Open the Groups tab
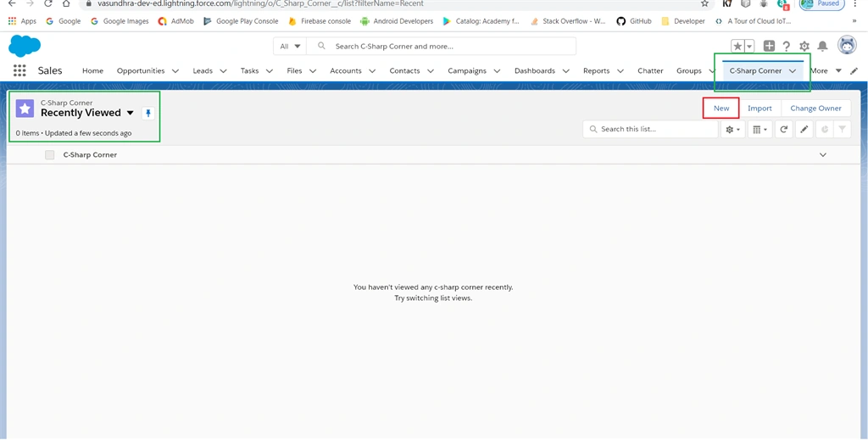Viewport: 868px width, 440px height. [x=688, y=71]
